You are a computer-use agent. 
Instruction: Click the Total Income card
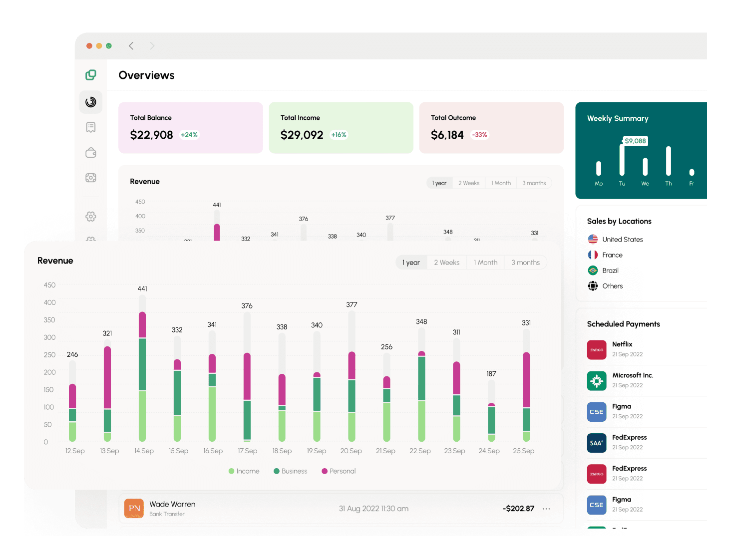341,128
